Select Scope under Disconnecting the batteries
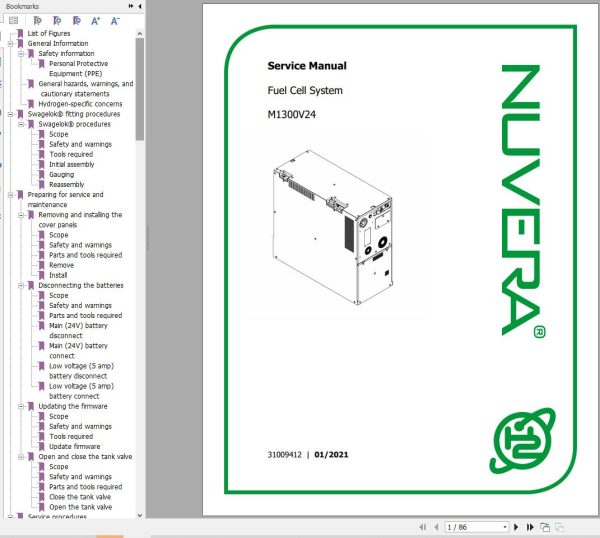This screenshot has height=538, width=600. pos(59,295)
